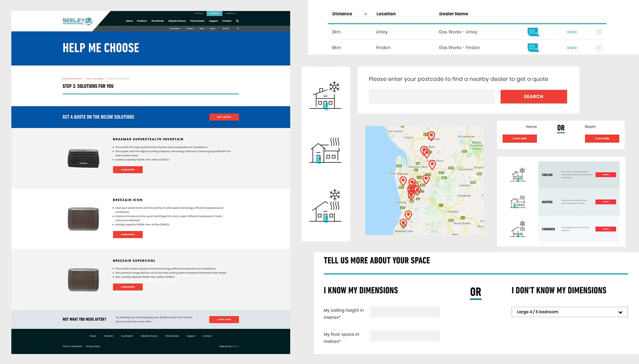Click the dealer badge icon in the Unley row
The width and height of the screenshot is (639, 364).
[x=533, y=32]
